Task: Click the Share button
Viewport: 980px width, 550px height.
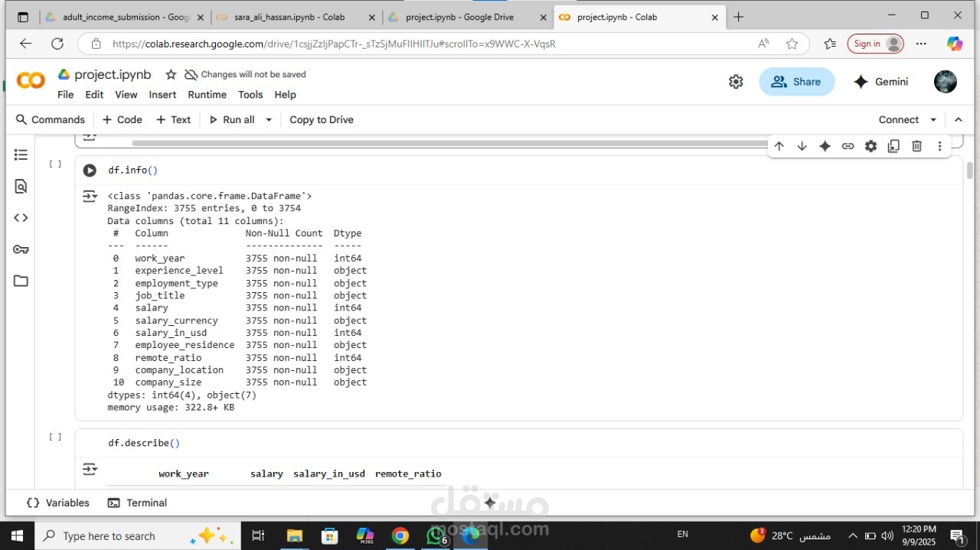Action: (796, 82)
